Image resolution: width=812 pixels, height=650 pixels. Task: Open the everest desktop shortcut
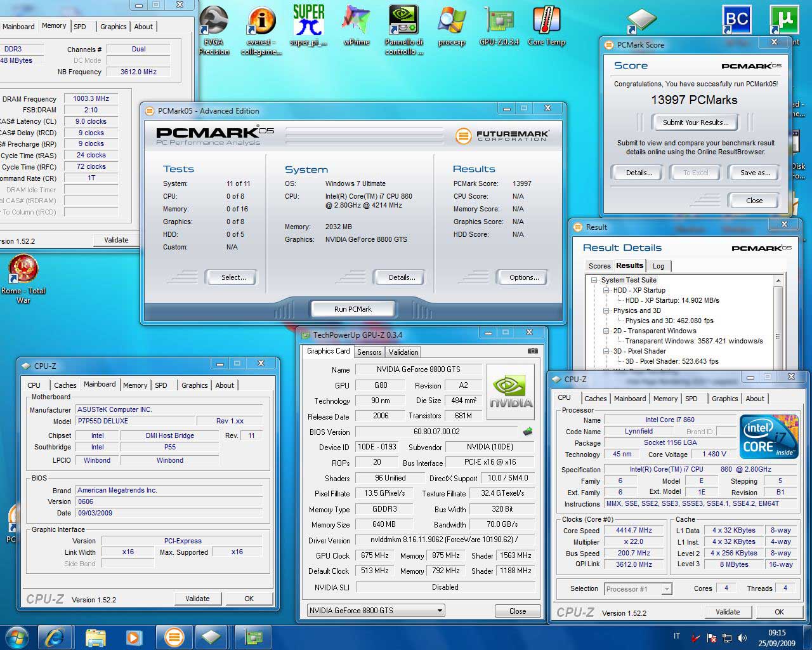pyautogui.click(x=261, y=30)
